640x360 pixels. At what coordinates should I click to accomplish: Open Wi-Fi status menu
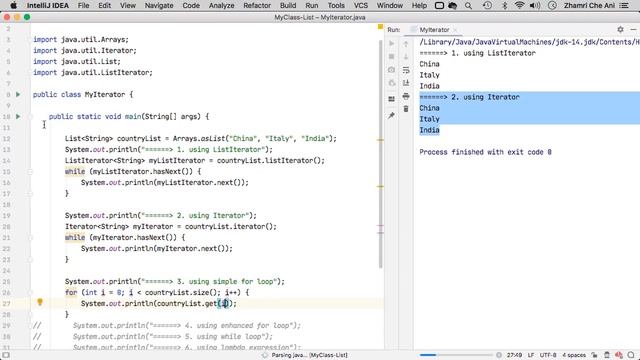[519, 5]
